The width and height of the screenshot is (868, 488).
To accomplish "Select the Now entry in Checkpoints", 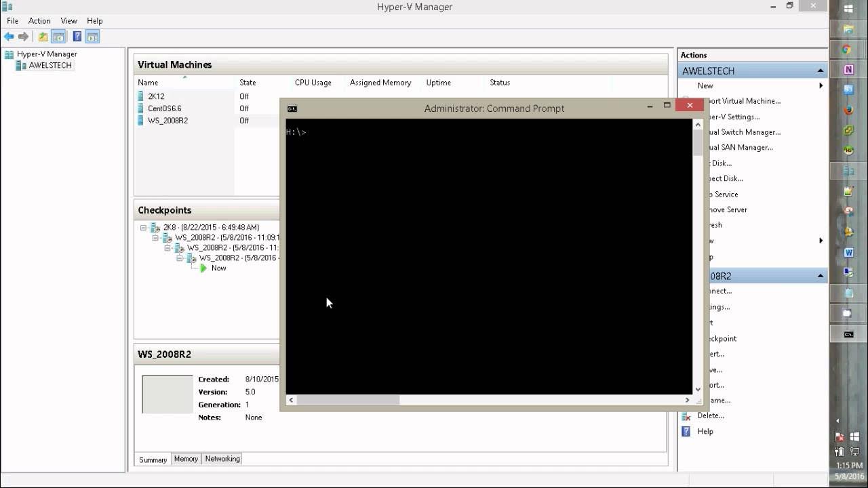I will coord(218,268).
